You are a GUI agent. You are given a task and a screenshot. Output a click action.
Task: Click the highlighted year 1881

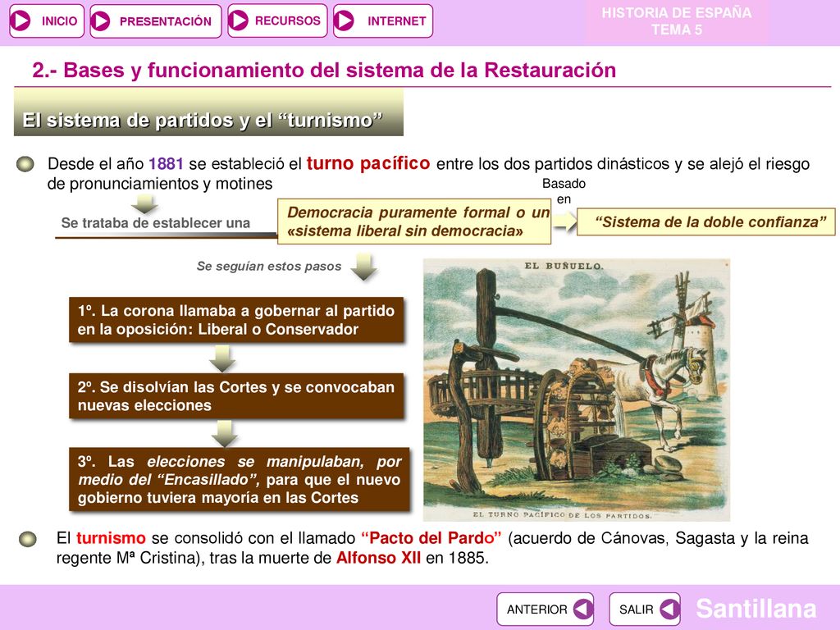(166, 163)
